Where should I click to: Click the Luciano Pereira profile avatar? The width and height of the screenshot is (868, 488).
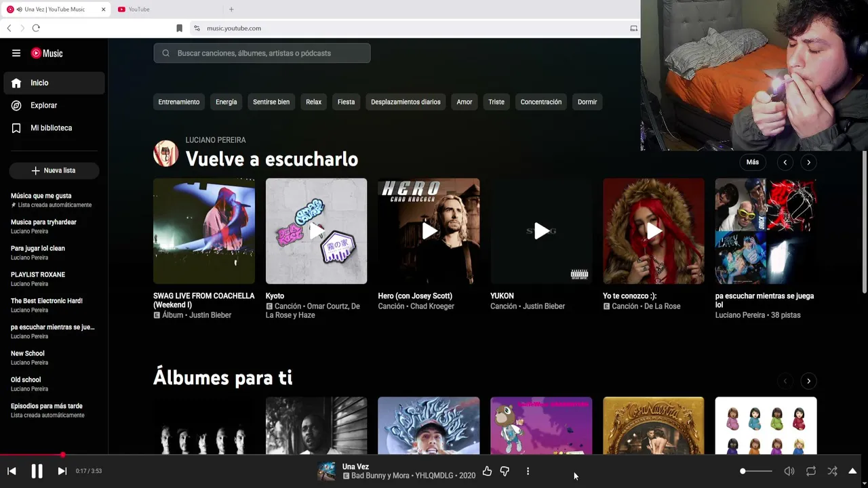click(166, 154)
